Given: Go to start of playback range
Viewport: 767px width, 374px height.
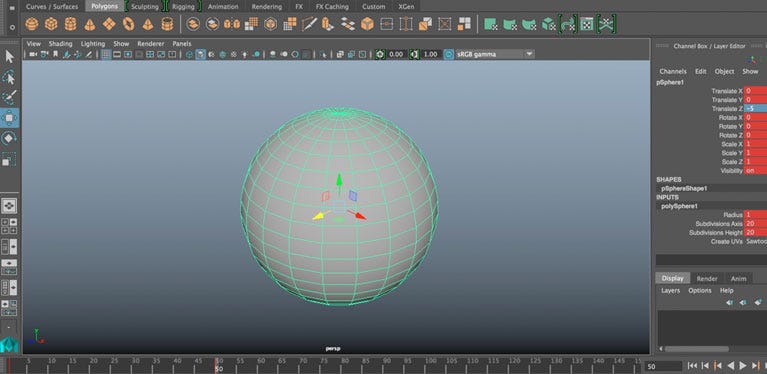Looking at the screenshot, I should (x=692, y=365).
